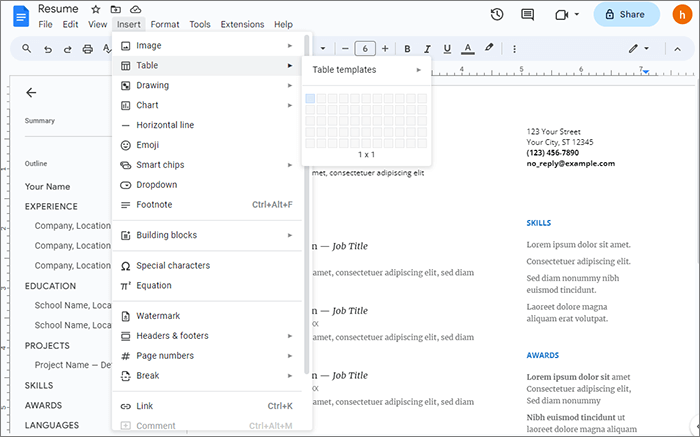Open Special characters dialog

[207, 266]
